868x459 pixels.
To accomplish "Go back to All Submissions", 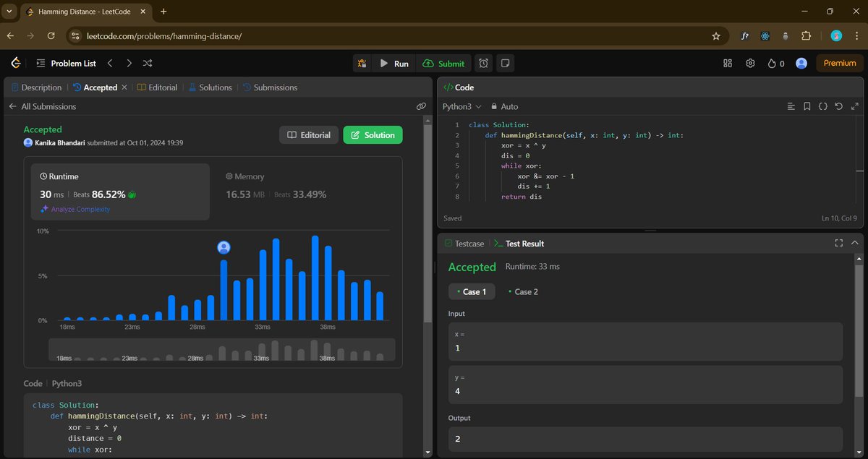I will click(43, 106).
